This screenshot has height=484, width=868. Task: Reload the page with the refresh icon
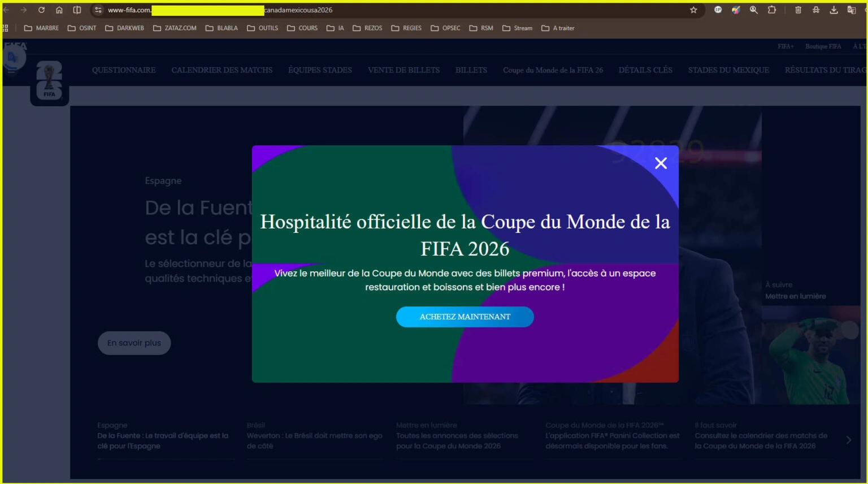(x=41, y=10)
